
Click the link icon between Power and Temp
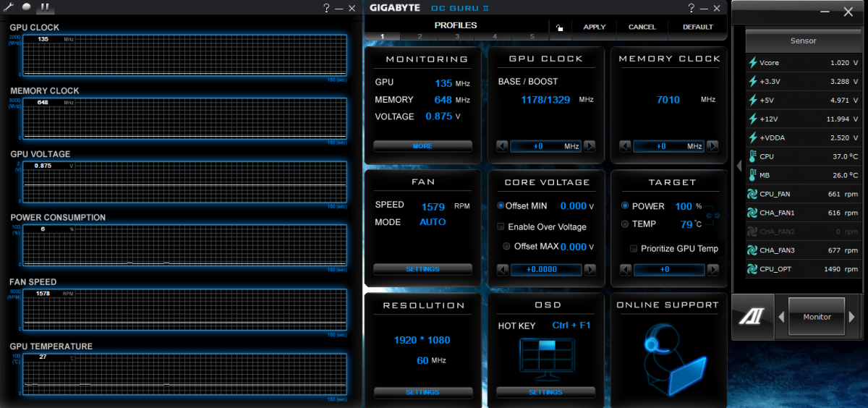(712, 216)
